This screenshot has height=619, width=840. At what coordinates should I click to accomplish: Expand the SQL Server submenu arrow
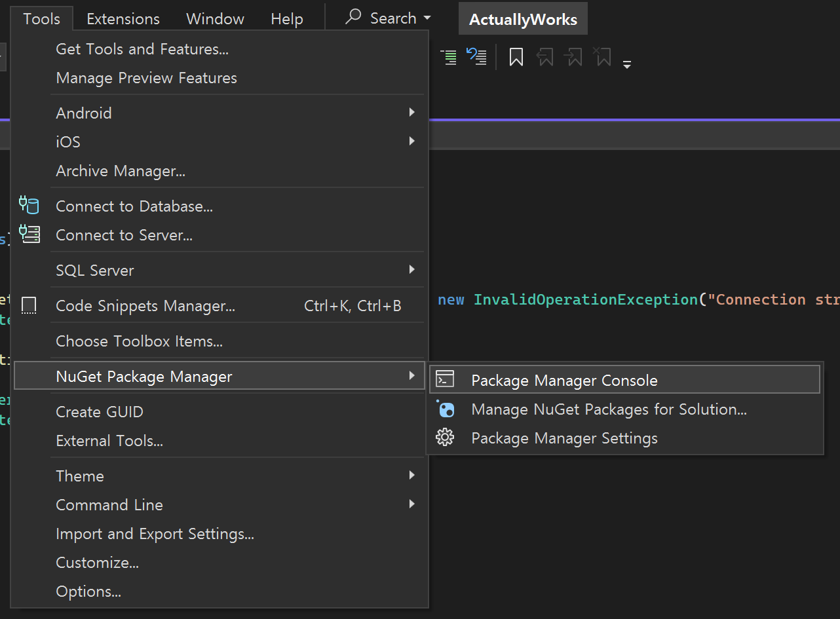coord(411,270)
